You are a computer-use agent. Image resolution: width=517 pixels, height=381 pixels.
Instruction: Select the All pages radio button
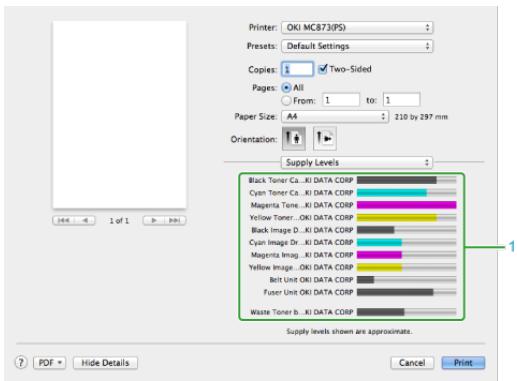(x=286, y=88)
